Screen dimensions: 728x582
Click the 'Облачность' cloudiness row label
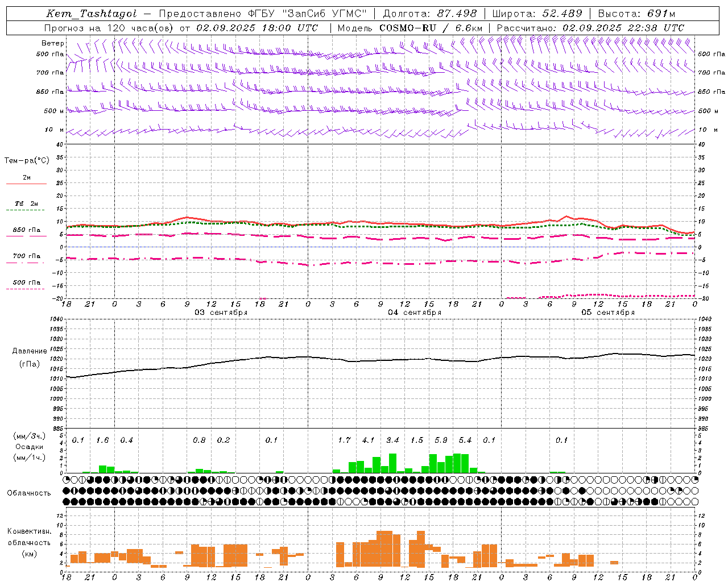pyautogui.click(x=29, y=493)
